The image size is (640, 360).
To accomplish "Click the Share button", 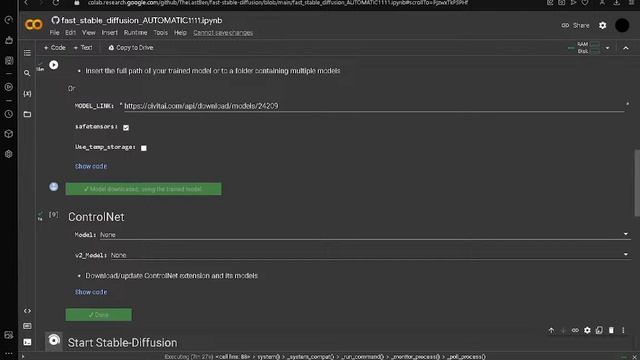I will (x=575, y=25).
